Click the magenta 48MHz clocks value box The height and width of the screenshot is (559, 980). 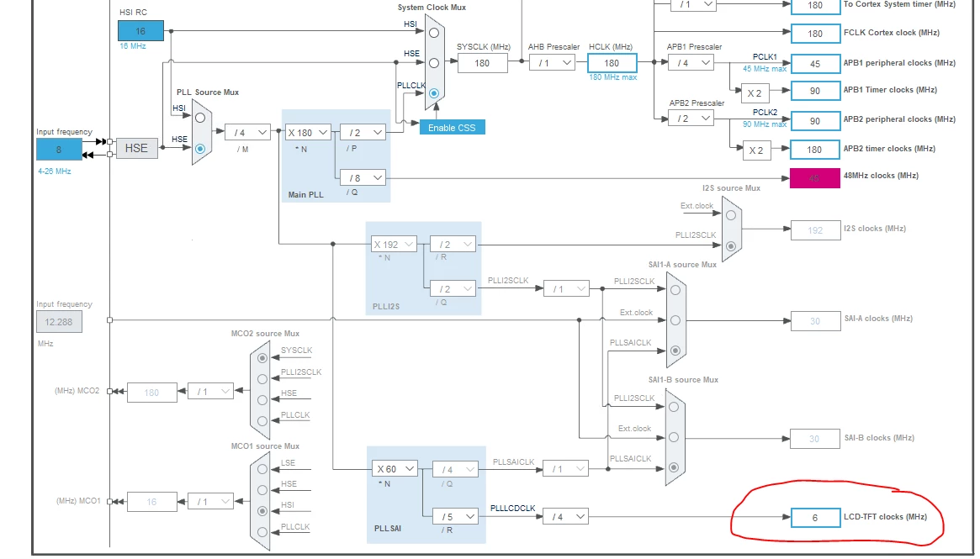tap(815, 178)
